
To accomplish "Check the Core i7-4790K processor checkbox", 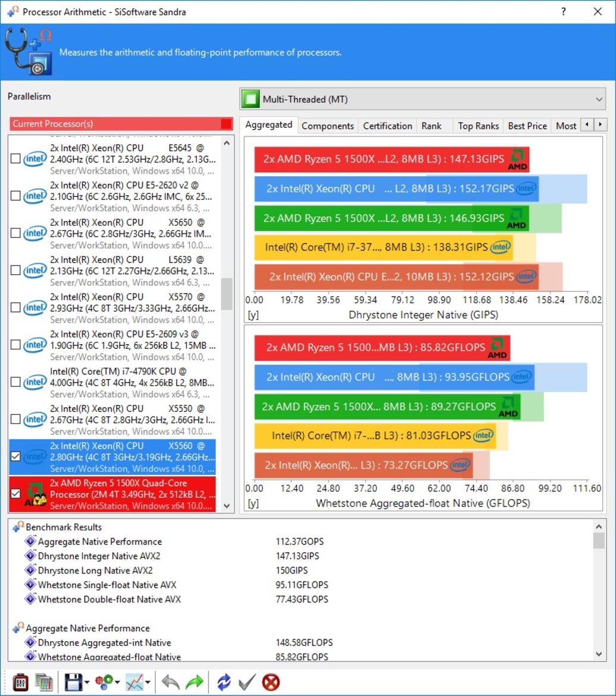I will (15, 382).
